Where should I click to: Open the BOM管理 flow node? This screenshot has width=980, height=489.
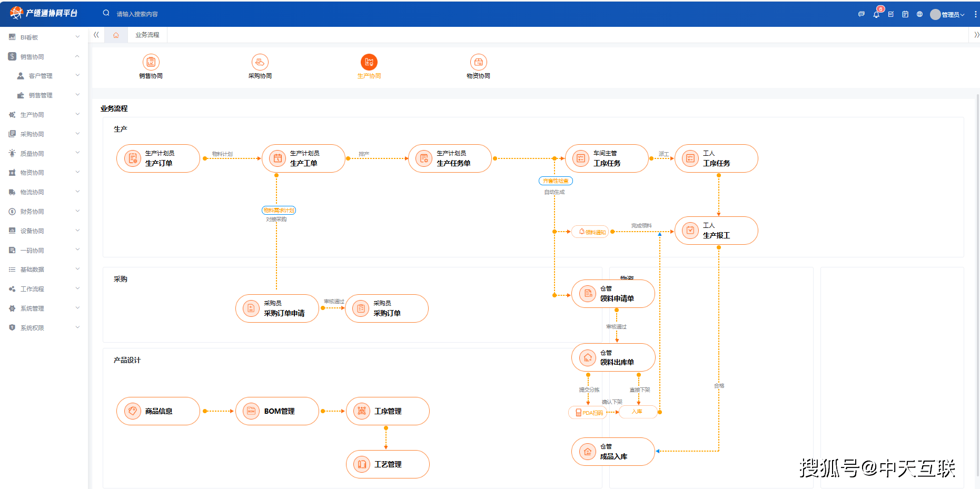tap(278, 411)
